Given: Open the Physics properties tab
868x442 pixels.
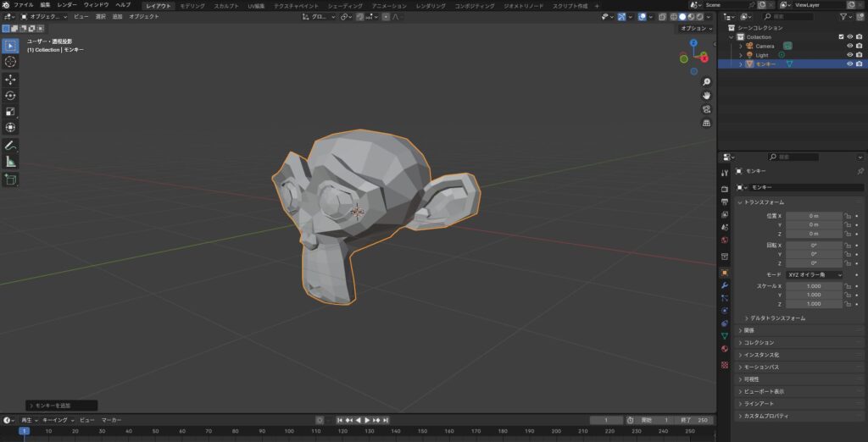Looking at the screenshot, I should pos(725,311).
